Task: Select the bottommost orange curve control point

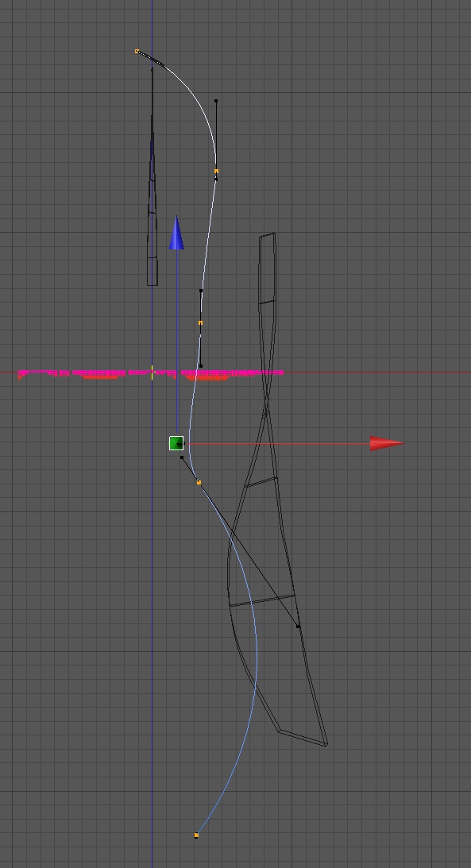Action: click(x=196, y=835)
